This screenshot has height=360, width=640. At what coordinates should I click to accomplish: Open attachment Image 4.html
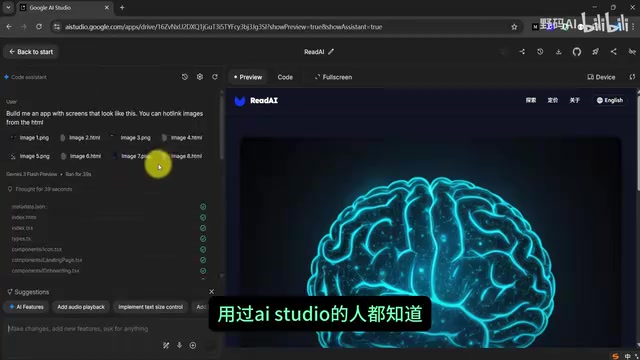point(182,138)
